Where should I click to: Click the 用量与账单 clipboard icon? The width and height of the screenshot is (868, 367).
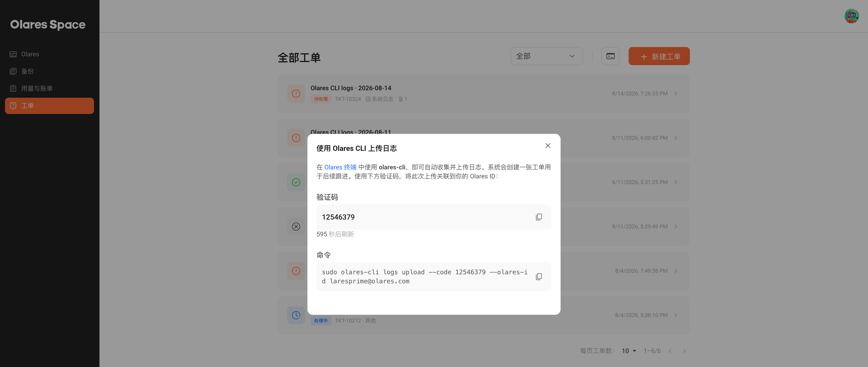click(x=13, y=89)
